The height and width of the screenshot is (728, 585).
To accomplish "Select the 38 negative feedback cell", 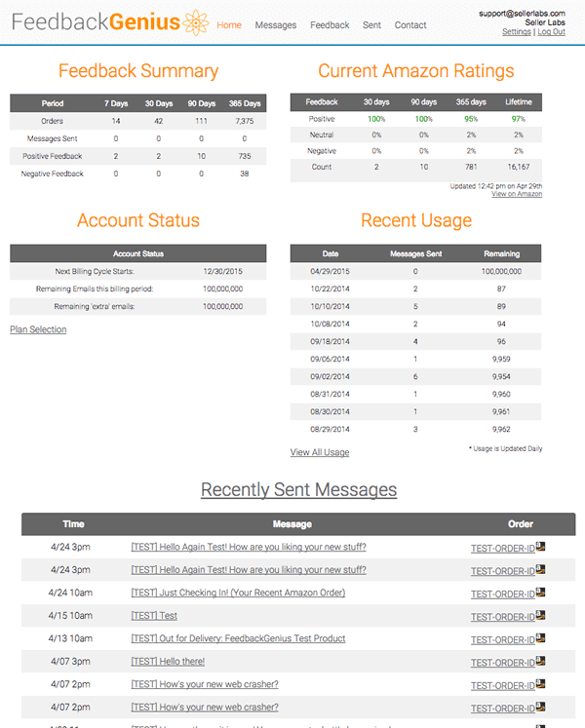I will point(245,173).
